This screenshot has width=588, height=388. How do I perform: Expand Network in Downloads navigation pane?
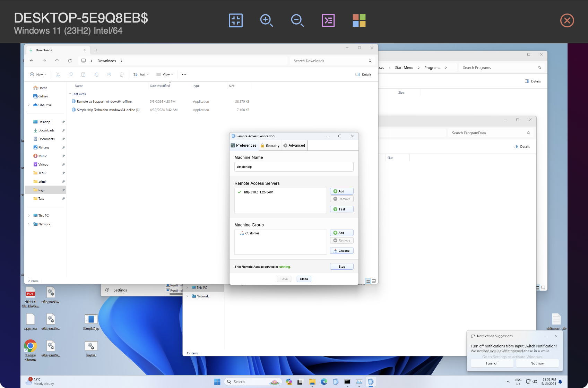click(29, 224)
